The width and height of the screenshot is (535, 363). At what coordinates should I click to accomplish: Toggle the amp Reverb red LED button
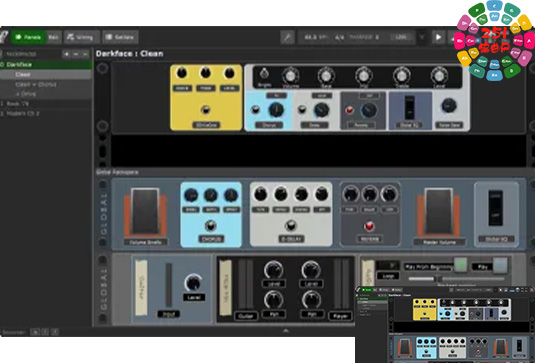349,110
